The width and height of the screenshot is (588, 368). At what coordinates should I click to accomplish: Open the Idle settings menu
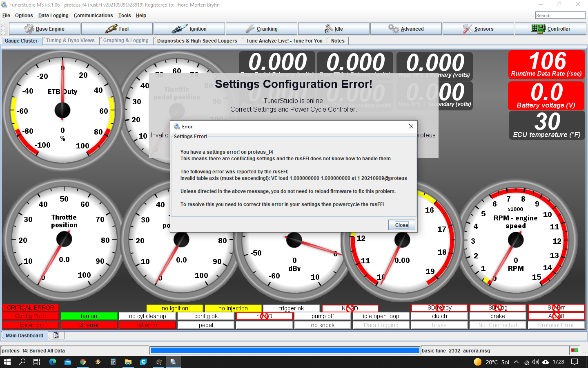click(x=334, y=29)
